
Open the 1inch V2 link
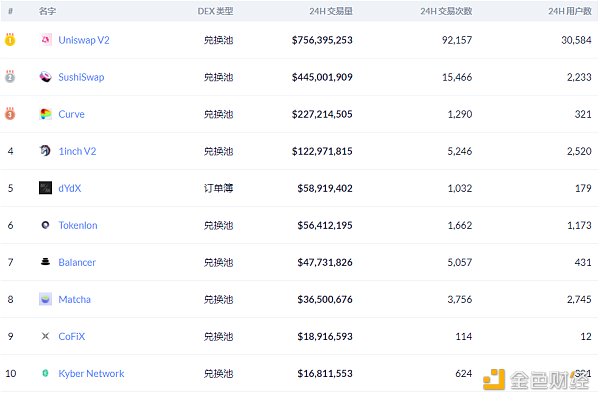tap(77, 151)
